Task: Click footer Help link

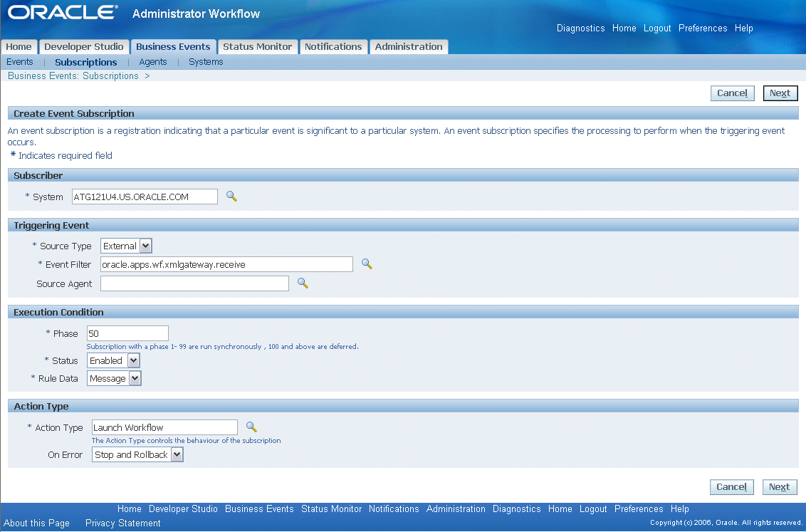Action: (679, 509)
